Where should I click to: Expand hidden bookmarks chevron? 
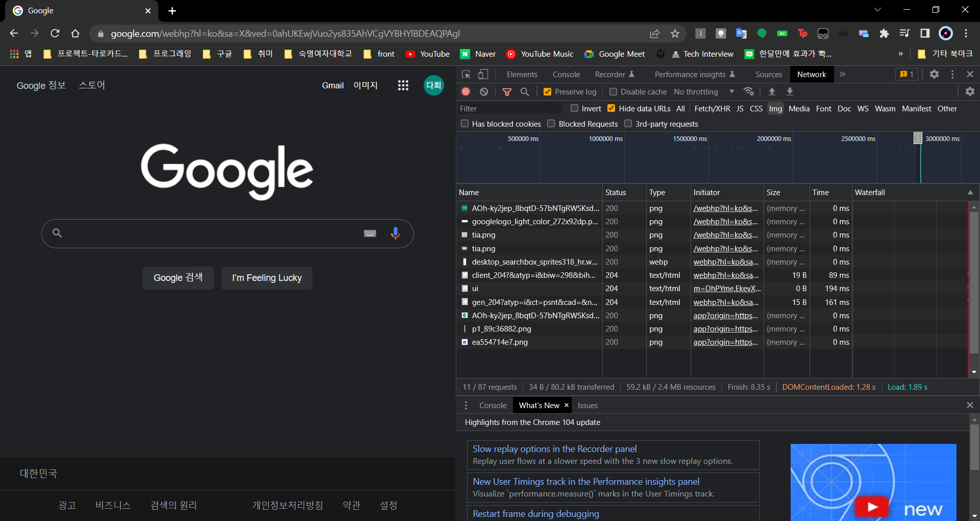point(900,54)
